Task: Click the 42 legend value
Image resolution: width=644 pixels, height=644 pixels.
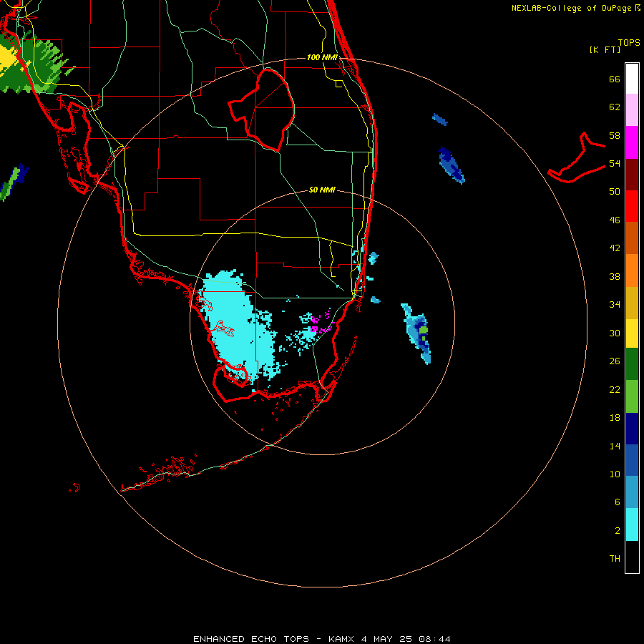Action: pos(615,248)
